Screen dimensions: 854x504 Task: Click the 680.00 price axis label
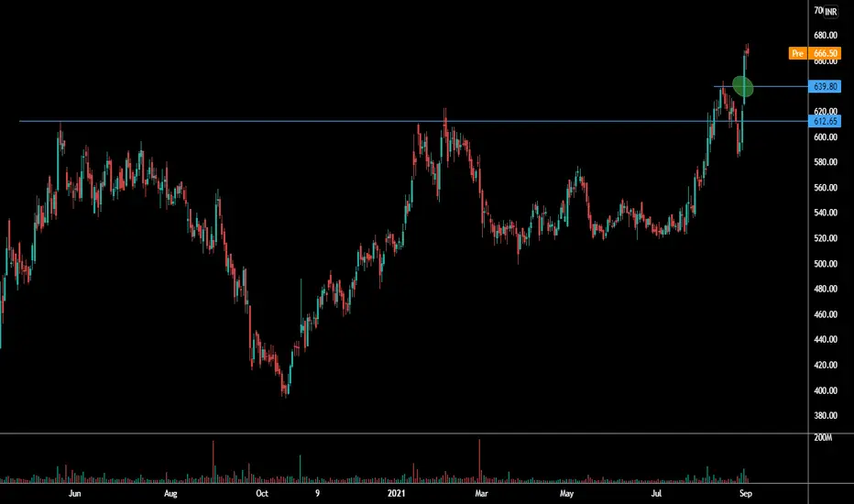[x=825, y=36]
